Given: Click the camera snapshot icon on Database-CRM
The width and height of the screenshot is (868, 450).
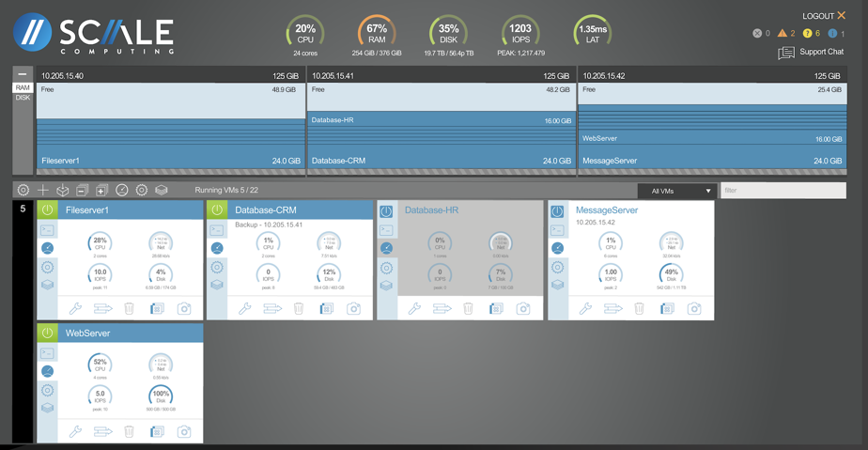Looking at the screenshot, I should coord(353,308).
